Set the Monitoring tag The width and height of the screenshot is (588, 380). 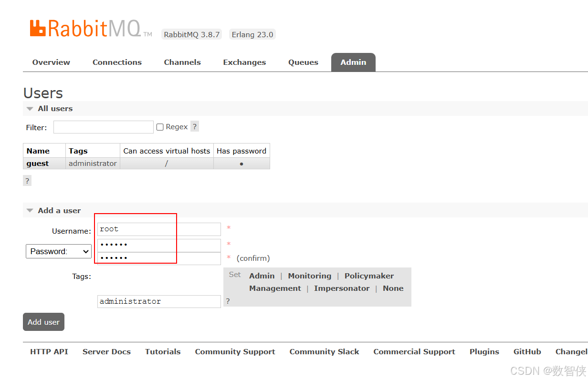pyautogui.click(x=309, y=276)
